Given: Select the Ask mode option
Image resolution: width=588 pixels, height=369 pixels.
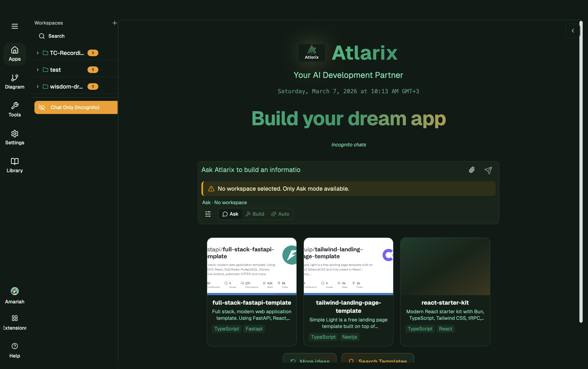Looking at the screenshot, I should coord(230,214).
